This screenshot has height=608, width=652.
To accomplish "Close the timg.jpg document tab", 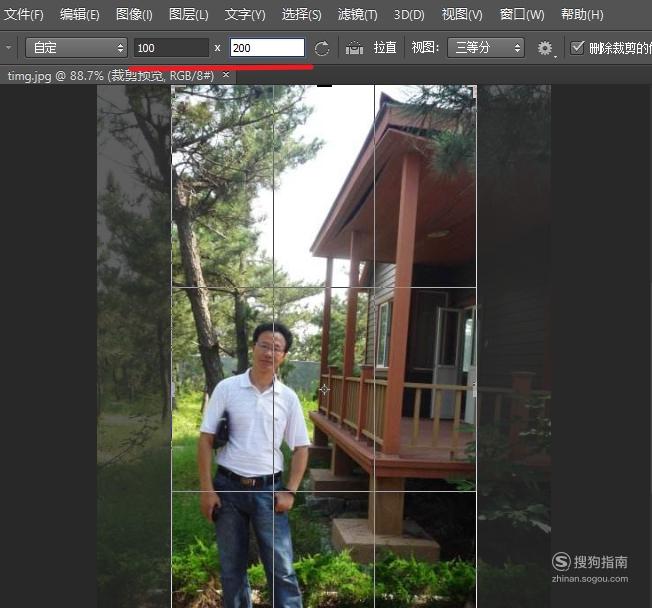I will pos(226,75).
